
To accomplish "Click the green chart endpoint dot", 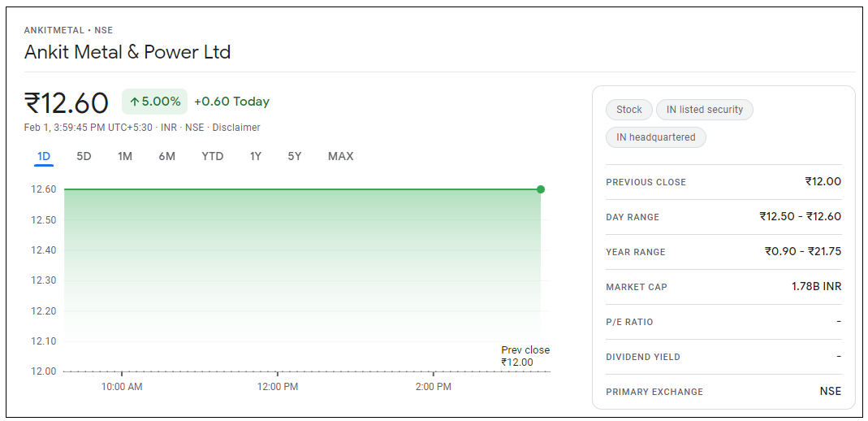I will point(541,189).
